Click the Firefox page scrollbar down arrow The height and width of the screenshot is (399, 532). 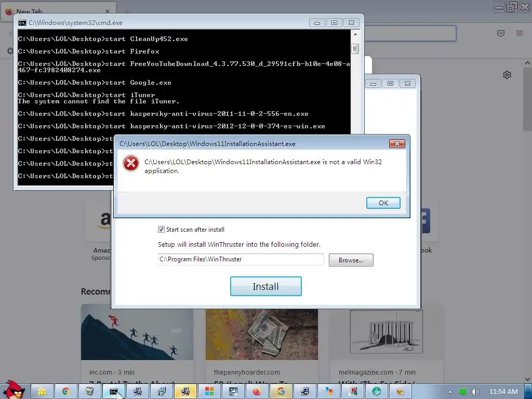(527, 379)
